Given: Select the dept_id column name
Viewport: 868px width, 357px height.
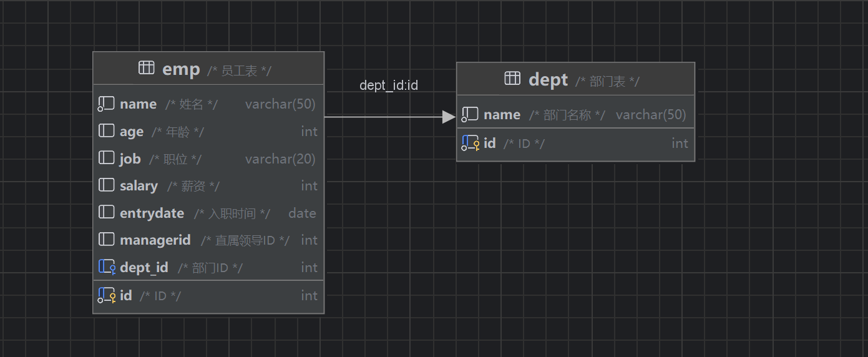Looking at the screenshot, I should (x=144, y=268).
